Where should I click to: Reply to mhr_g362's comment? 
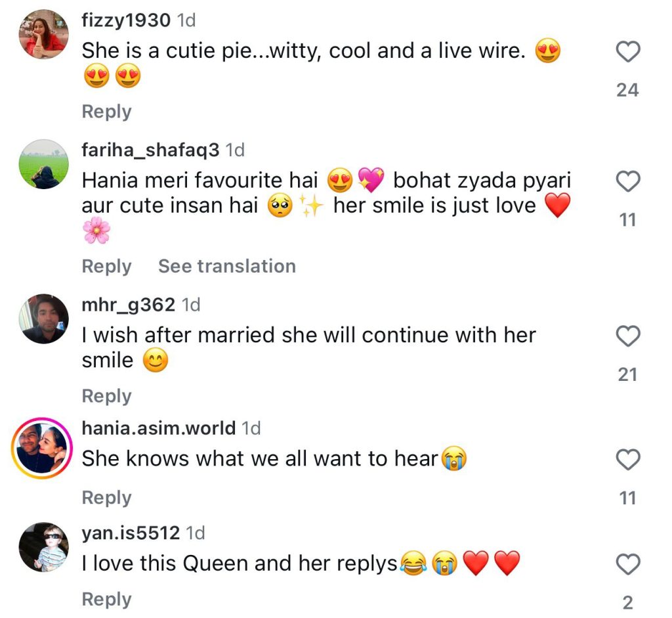106,396
